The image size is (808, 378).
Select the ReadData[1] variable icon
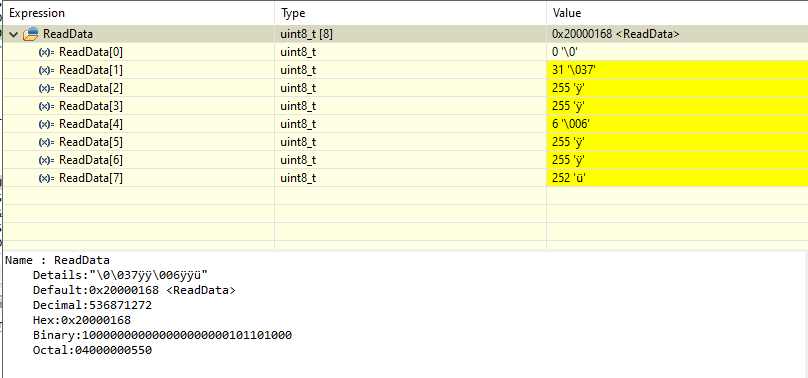[47, 70]
